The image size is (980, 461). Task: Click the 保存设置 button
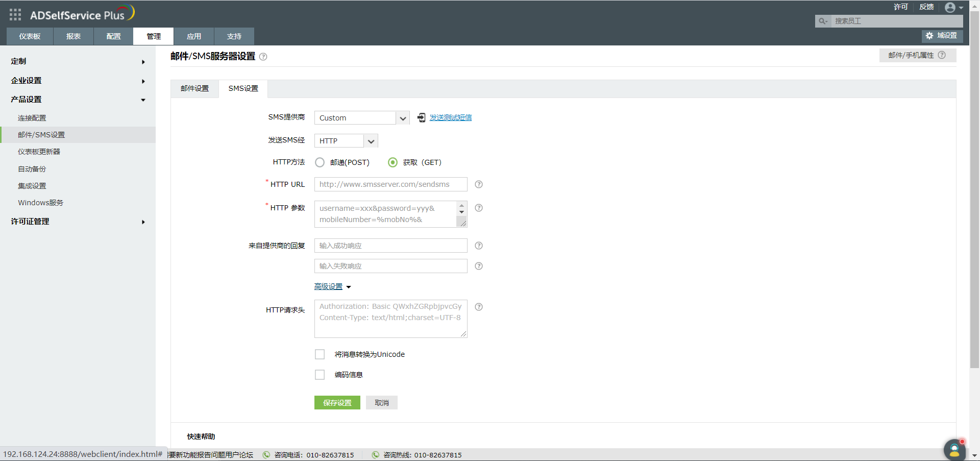[x=337, y=402]
